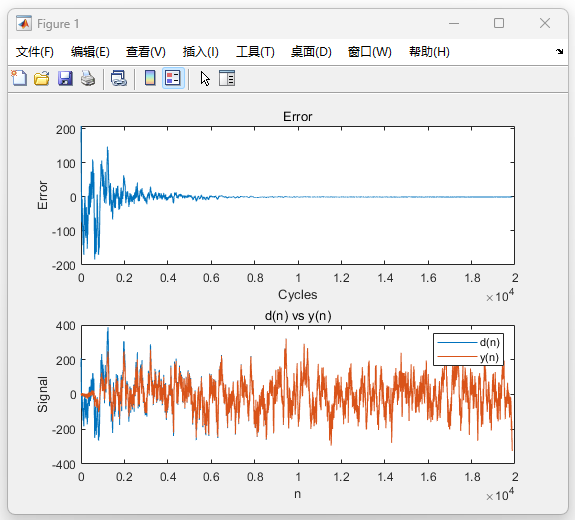575x520 pixels.
Task: Print the figure with the printer icon
Action: pyautogui.click(x=88, y=78)
